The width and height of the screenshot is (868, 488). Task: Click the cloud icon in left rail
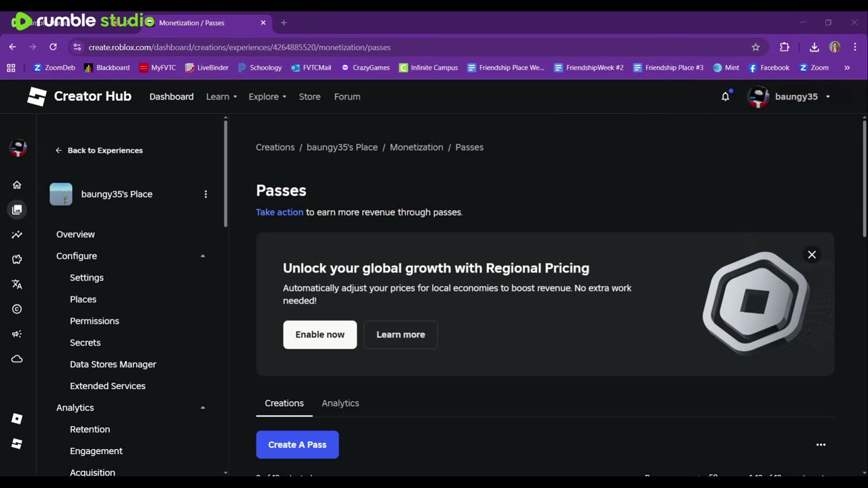pos(17,359)
